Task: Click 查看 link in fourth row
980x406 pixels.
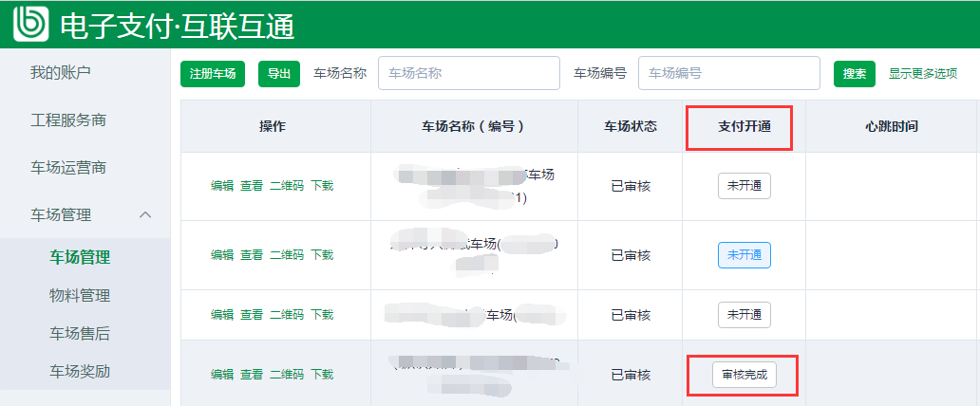Action: pos(251,375)
